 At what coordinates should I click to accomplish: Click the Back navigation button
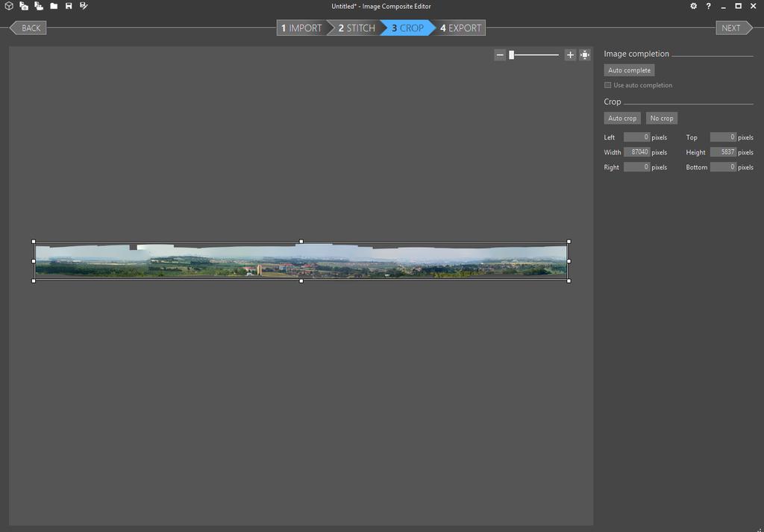point(28,28)
